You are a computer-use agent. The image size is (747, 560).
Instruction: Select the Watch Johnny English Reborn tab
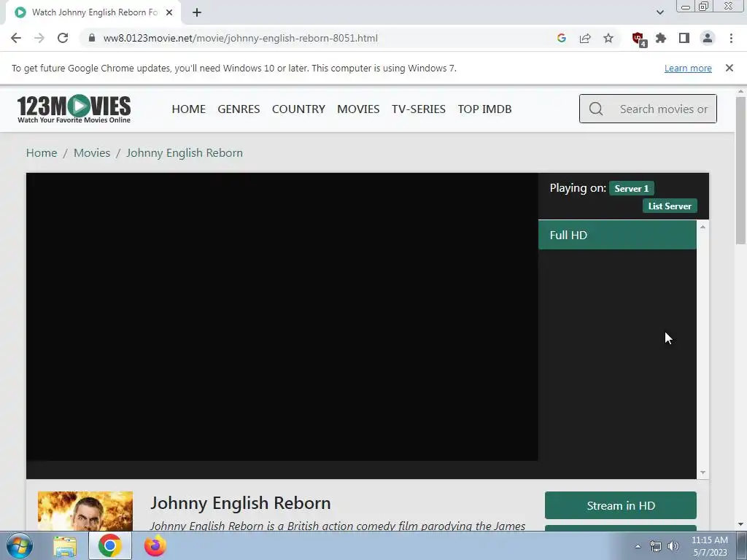[93, 12]
